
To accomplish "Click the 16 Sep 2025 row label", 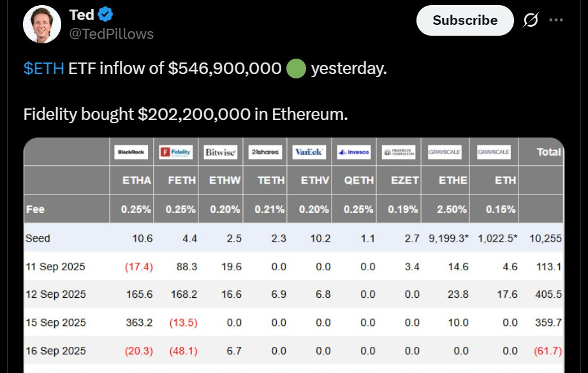I will 55,351.
